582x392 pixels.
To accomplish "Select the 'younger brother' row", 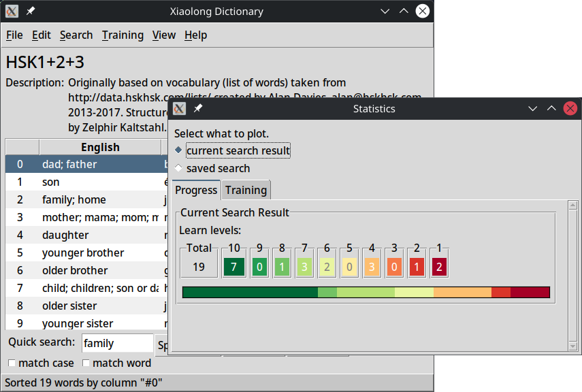I will 86,252.
